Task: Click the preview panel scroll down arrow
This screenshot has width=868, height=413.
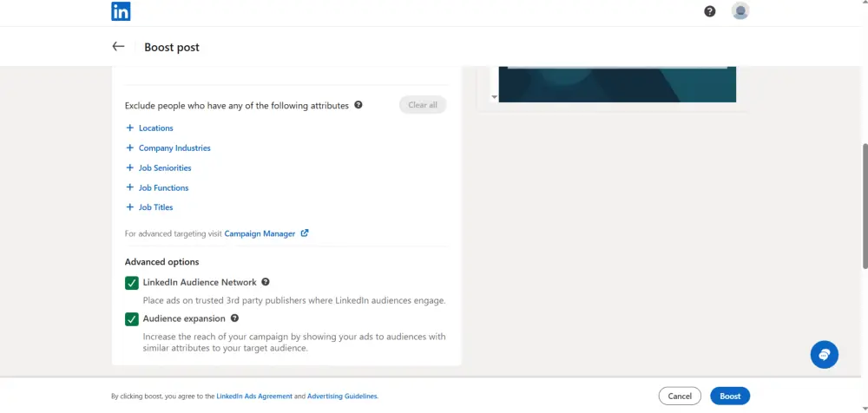Action: [x=495, y=97]
